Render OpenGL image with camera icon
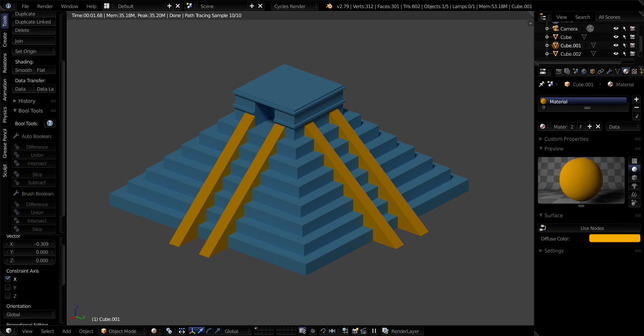The height and width of the screenshot is (336, 644). point(355,331)
